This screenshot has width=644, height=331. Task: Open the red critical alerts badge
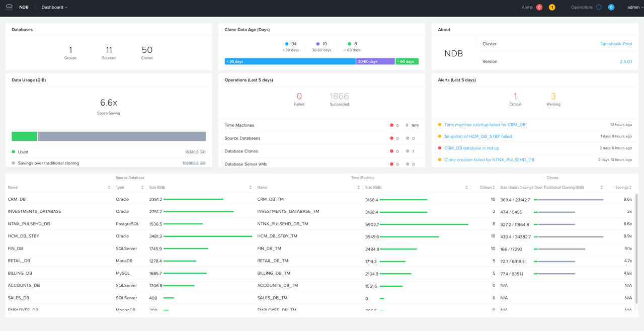pyautogui.click(x=539, y=8)
